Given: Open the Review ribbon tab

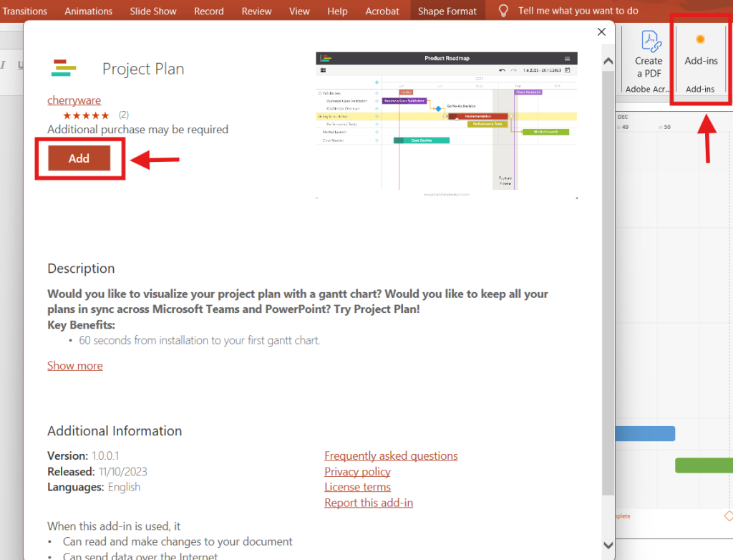Looking at the screenshot, I should [x=256, y=11].
